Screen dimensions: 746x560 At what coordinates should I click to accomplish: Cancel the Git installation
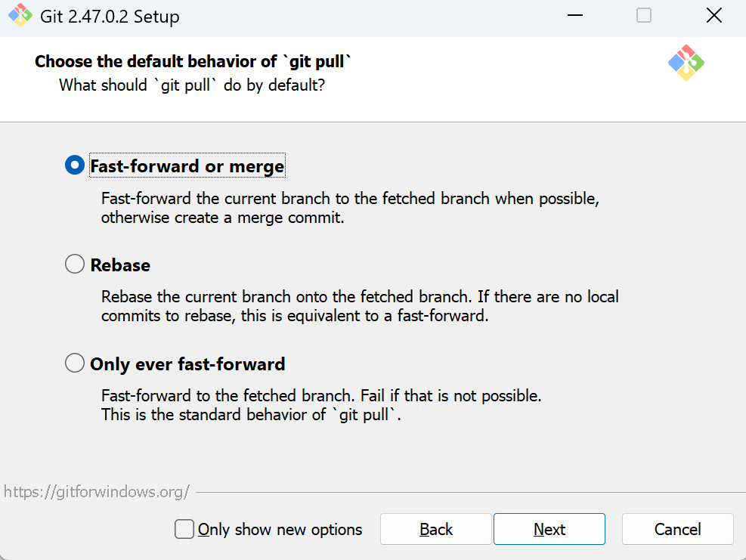pos(677,529)
